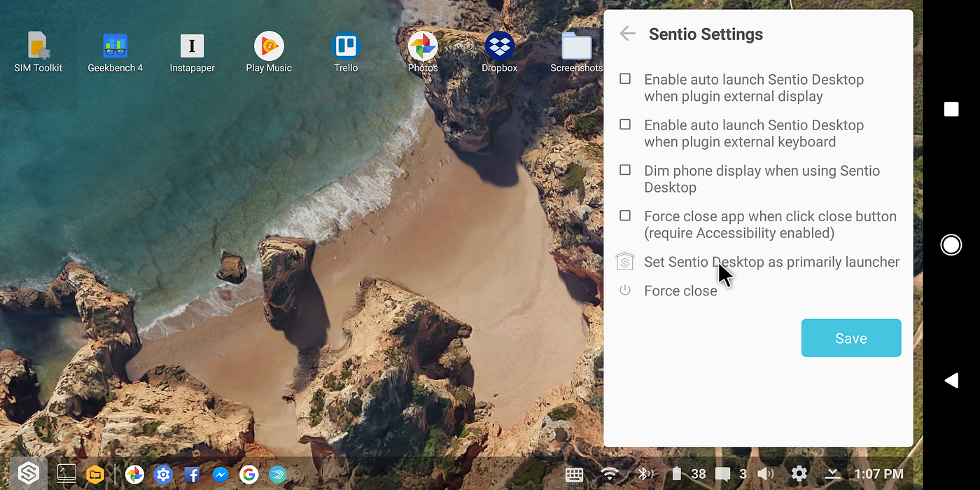Click the taskbar desktop monitor icon
This screenshot has width=980, height=490.
(x=66, y=474)
